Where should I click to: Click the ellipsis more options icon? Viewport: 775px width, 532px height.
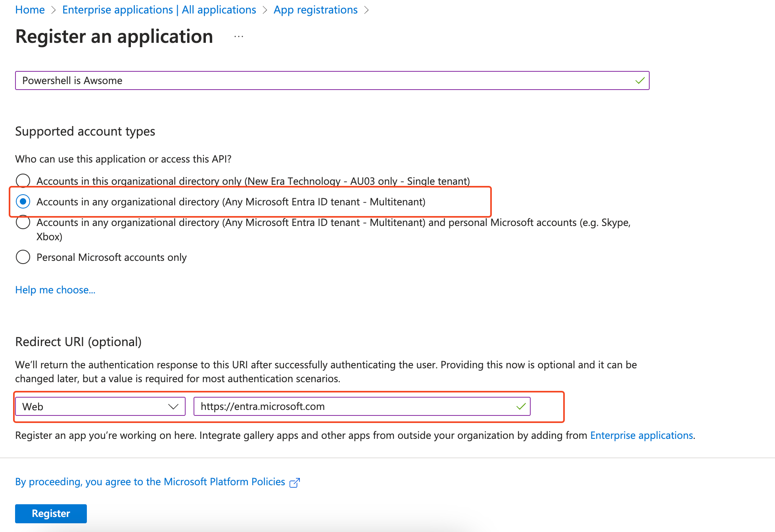238,37
